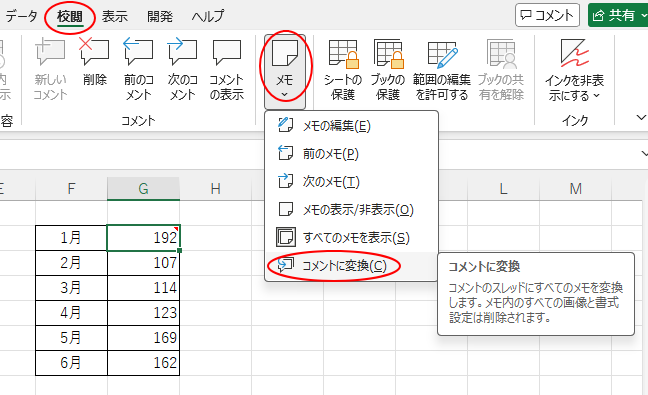This screenshot has width=648, height=395.
Task: Click the コメント button at top right
Action: pyautogui.click(x=547, y=15)
